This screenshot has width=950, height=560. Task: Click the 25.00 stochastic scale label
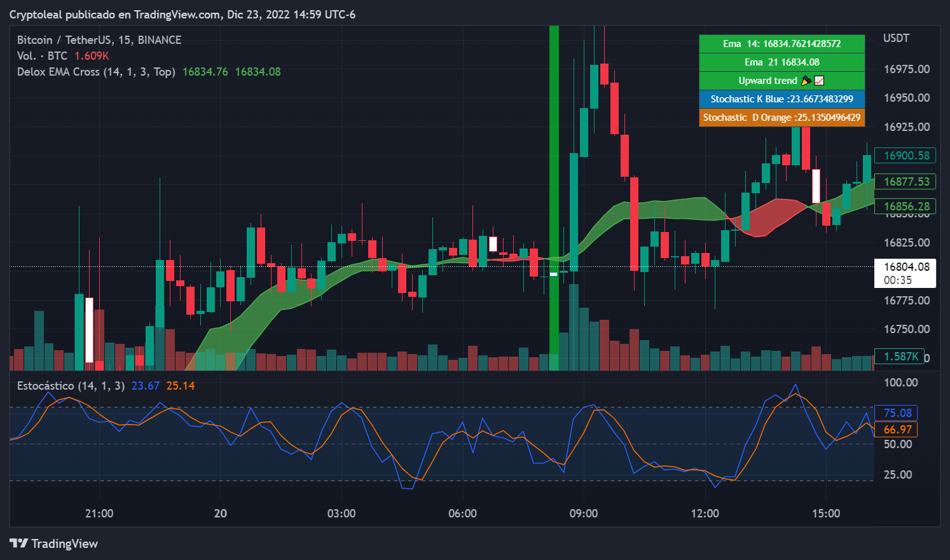(898, 475)
